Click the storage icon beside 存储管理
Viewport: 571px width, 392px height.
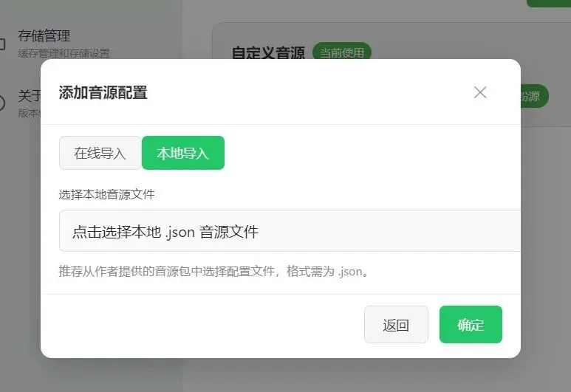[x=2, y=44]
